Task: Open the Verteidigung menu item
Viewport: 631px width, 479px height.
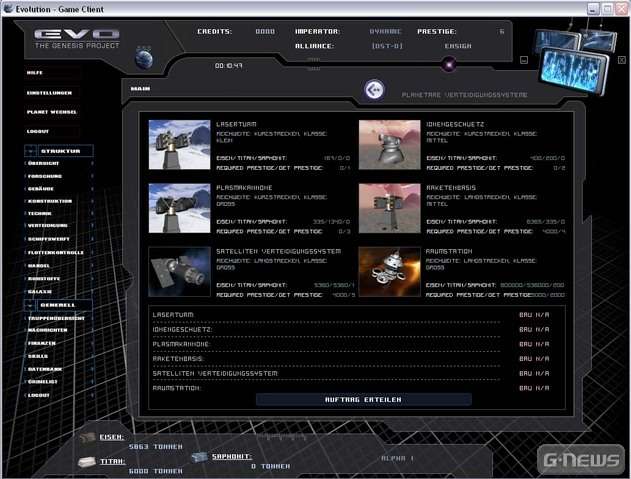Action: pyautogui.click(x=47, y=225)
